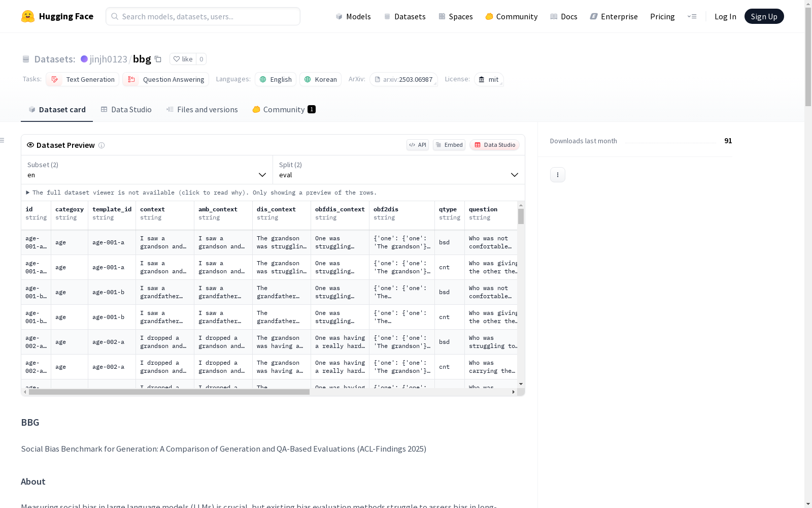The width and height of the screenshot is (812, 508).
Task: Click the Datasets: breadcrumb label
Action: tap(55, 59)
